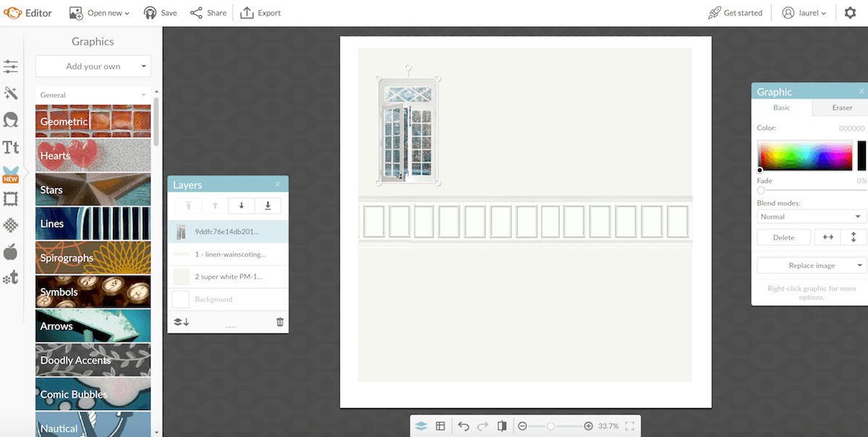Open the Blend modes dropdown
The height and width of the screenshot is (437, 868).
pos(810,216)
